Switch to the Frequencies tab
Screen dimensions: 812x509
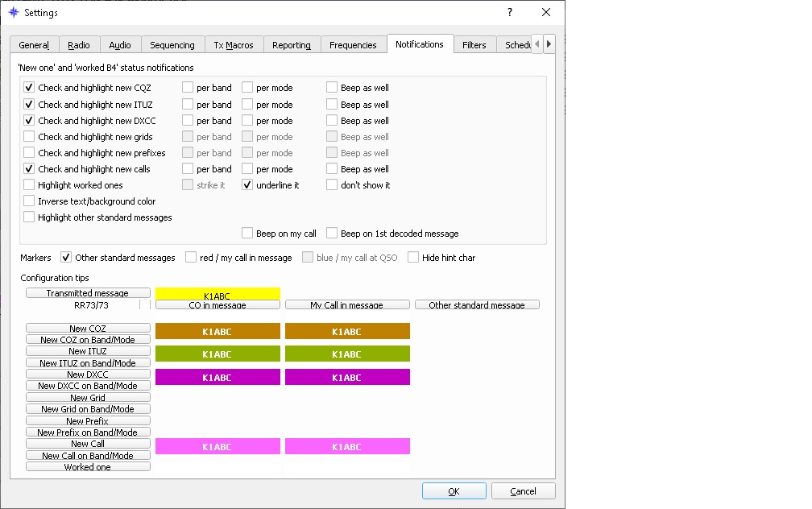(353, 45)
